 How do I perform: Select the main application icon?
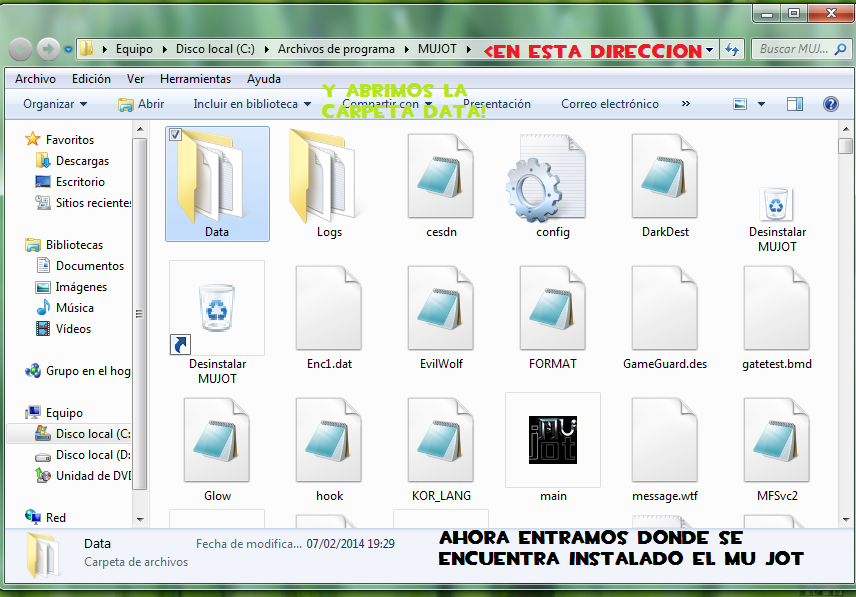point(553,440)
